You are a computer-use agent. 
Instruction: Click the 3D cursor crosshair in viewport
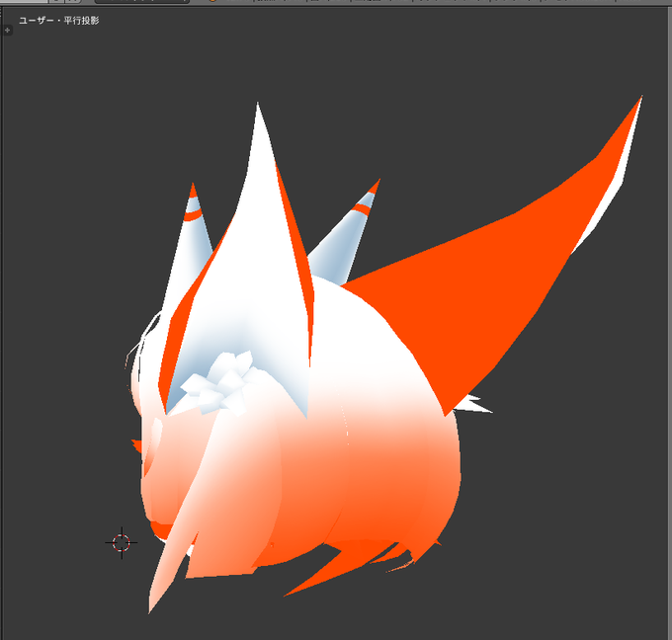[122, 543]
